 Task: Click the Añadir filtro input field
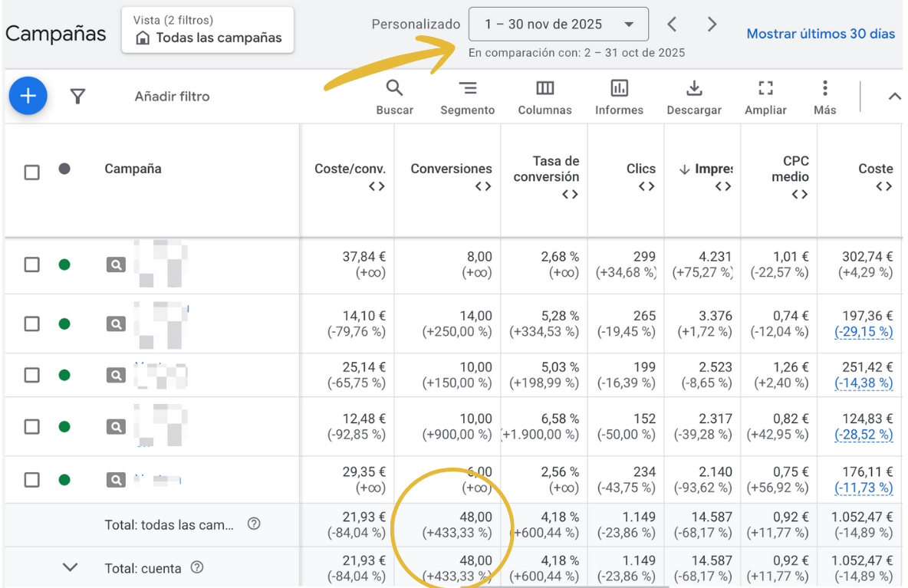click(x=172, y=97)
